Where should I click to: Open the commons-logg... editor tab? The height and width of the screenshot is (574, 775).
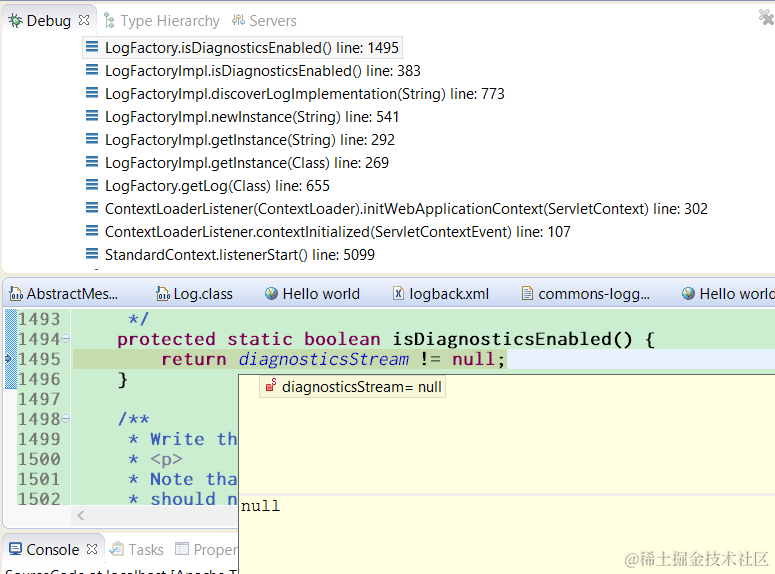586,294
